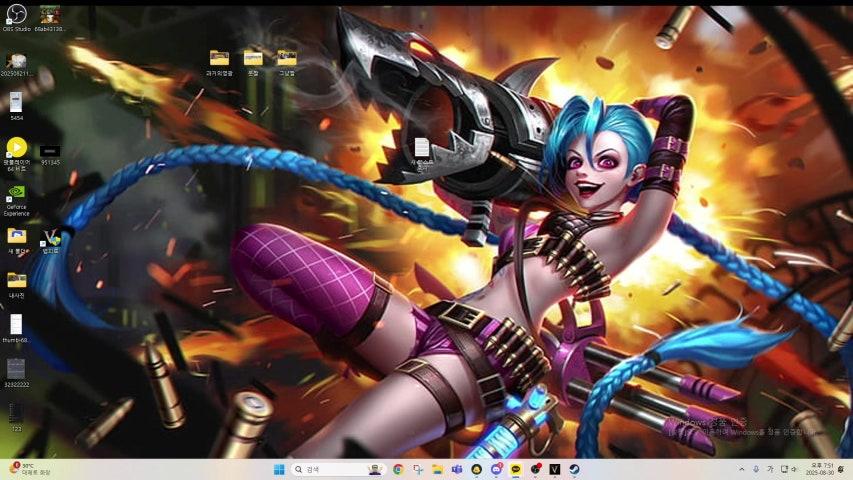Open the taskbar icon between Chrome and File Explorer

pos(418,469)
